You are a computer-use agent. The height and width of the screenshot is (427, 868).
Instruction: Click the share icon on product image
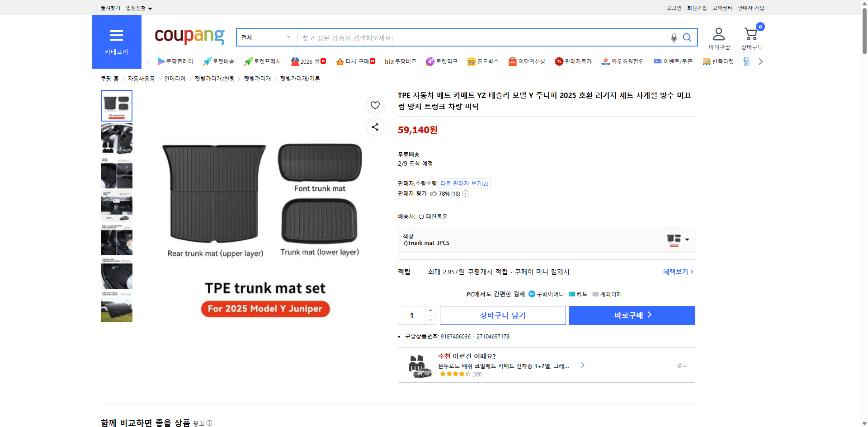coord(375,127)
